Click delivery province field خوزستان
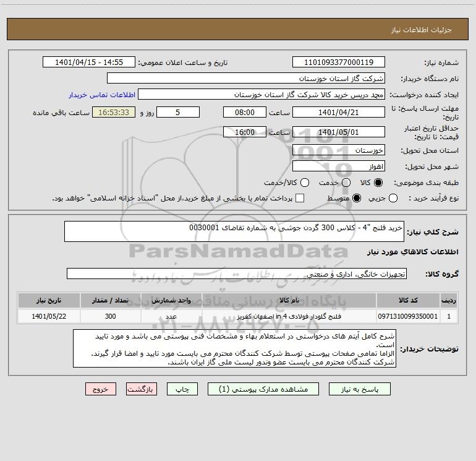 click(x=339, y=150)
